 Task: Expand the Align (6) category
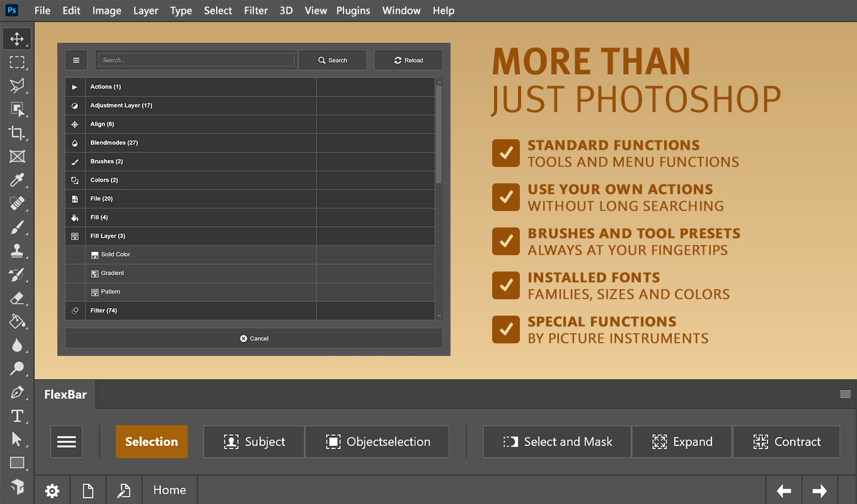[x=250, y=124]
